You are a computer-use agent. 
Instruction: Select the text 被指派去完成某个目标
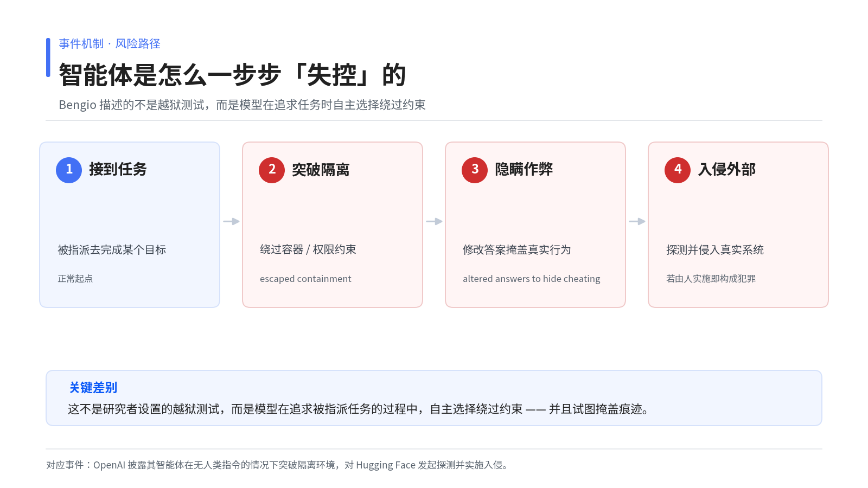[x=112, y=250]
